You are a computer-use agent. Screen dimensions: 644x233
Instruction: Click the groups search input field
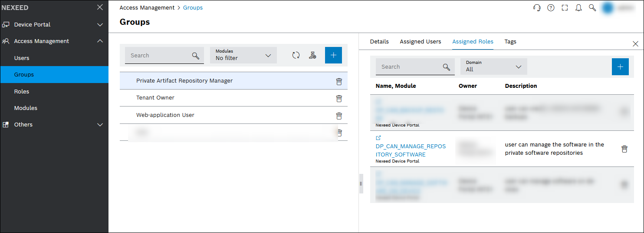point(159,56)
